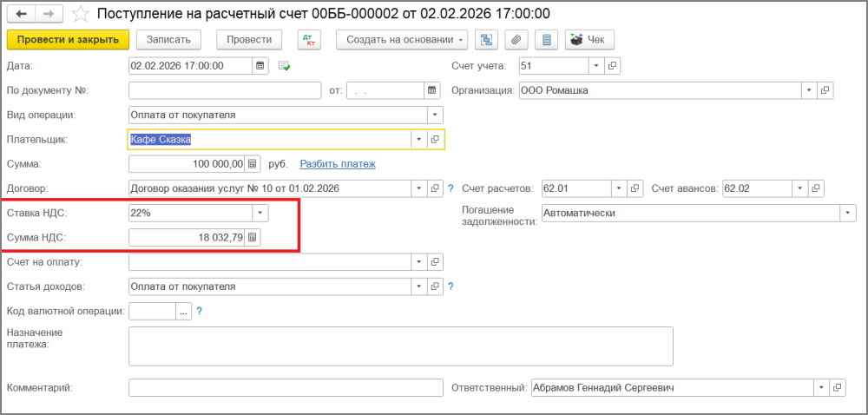Screen dimensions: 868x415
Task: Click the Сумма field showing 100 000,00
Action: 187,164
